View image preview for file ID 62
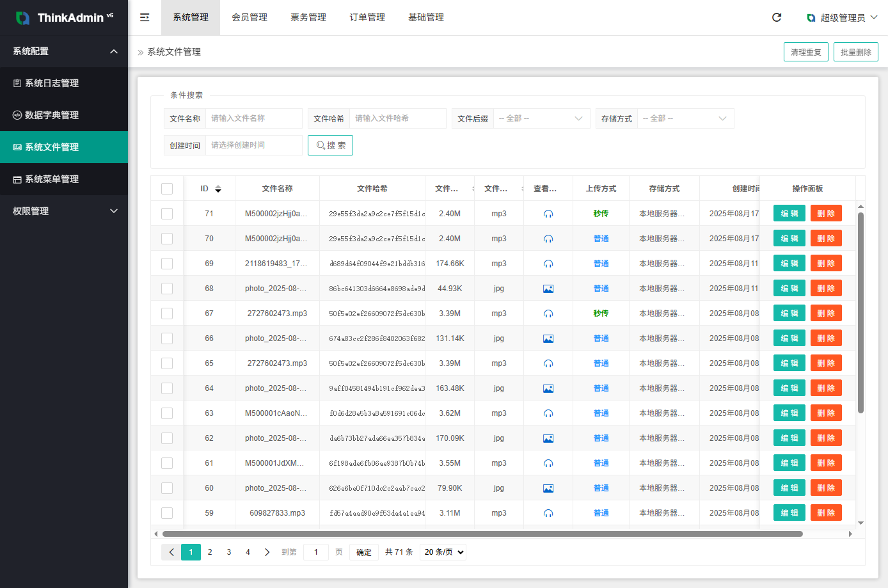 pyautogui.click(x=548, y=438)
